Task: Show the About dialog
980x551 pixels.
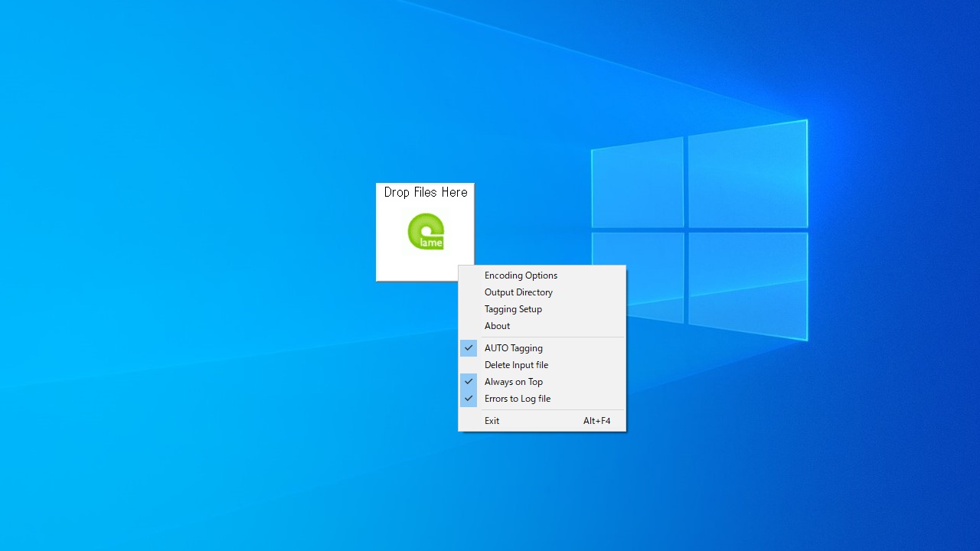Action: pos(542,326)
